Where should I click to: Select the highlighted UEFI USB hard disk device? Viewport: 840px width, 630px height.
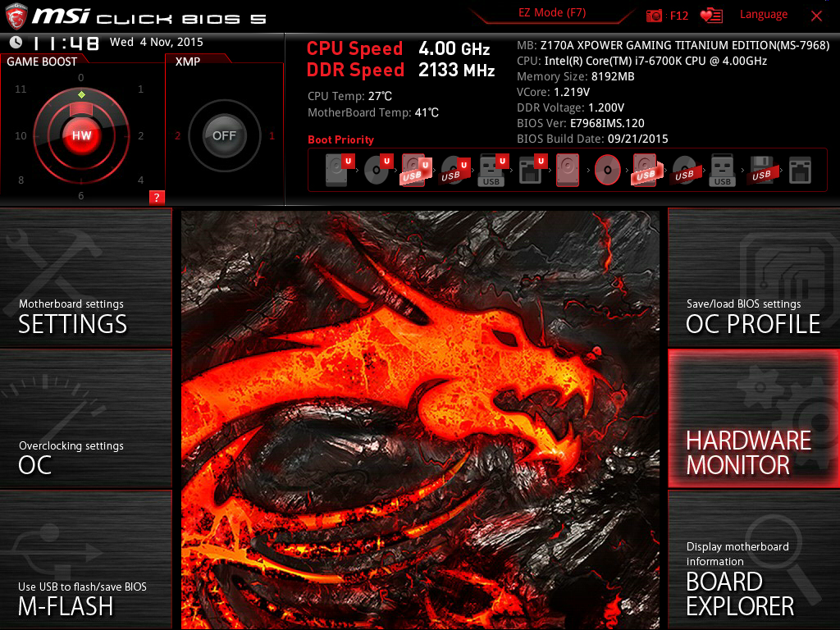click(416, 170)
